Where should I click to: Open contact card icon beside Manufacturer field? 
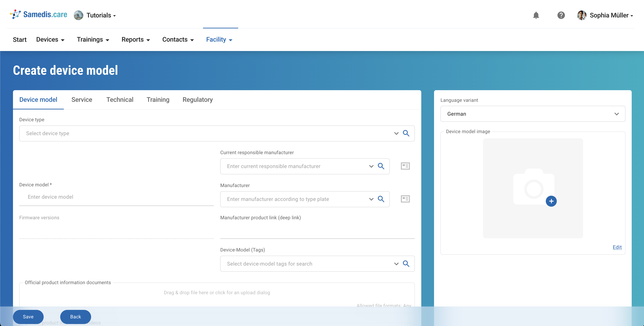(x=405, y=199)
